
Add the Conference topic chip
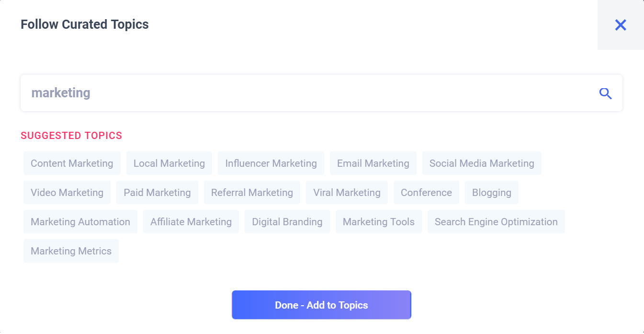pyautogui.click(x=426, y=193)
